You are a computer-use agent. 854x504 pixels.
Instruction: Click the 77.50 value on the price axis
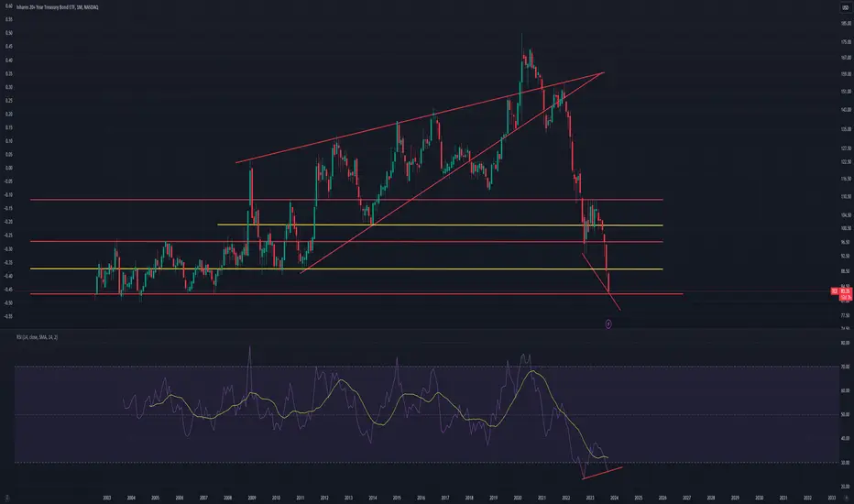click(845, 315)
